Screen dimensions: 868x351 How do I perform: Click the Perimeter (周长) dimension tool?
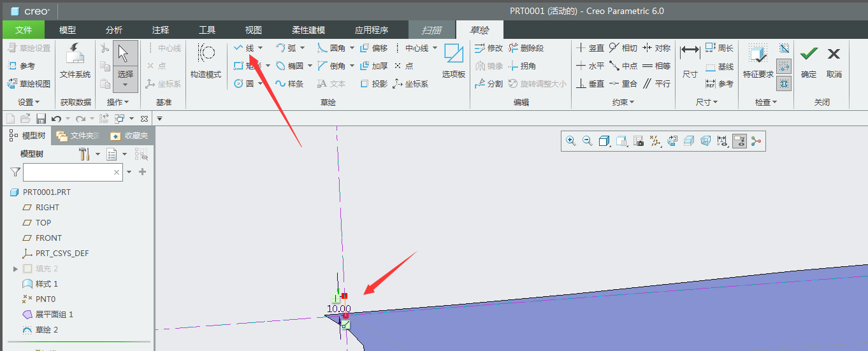pyautogui.click(x=720, y=48)
